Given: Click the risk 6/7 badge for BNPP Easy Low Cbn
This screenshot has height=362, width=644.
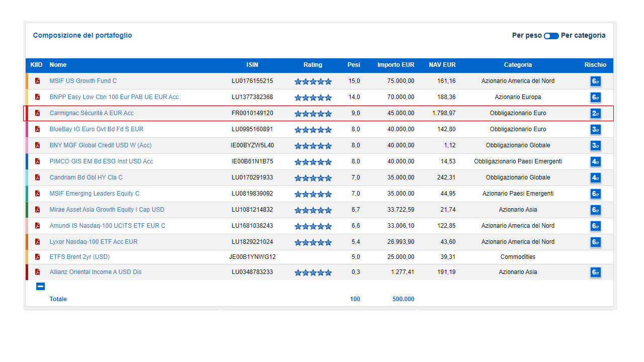Looking at the screenshot, I should coord(596,98).
